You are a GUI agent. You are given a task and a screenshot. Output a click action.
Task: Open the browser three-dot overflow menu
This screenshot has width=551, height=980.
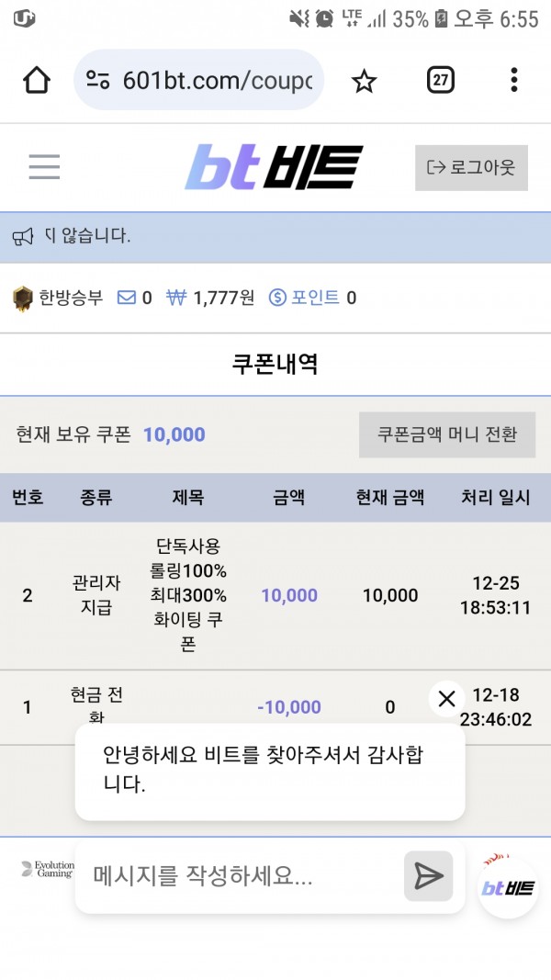coord(513,80)
